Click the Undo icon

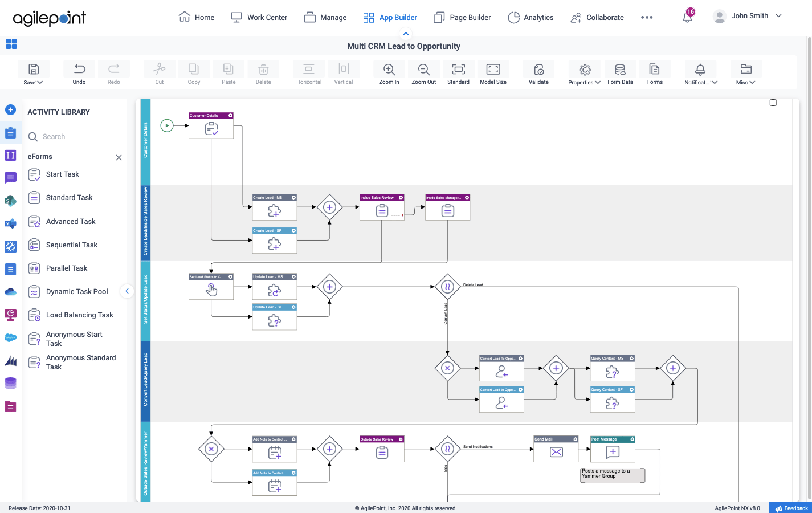79,73
